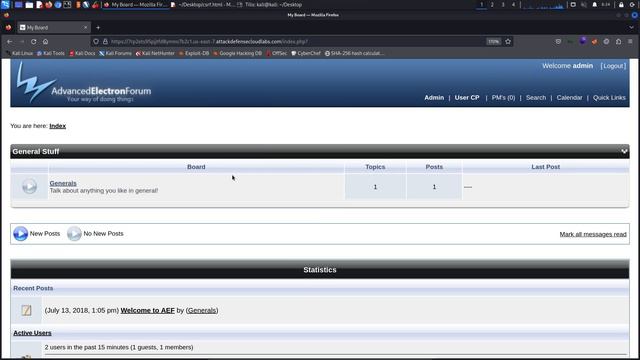Viewport: 640px width, 360px height.
Task: Click the Generals board status icon
Action: (29, 187)
